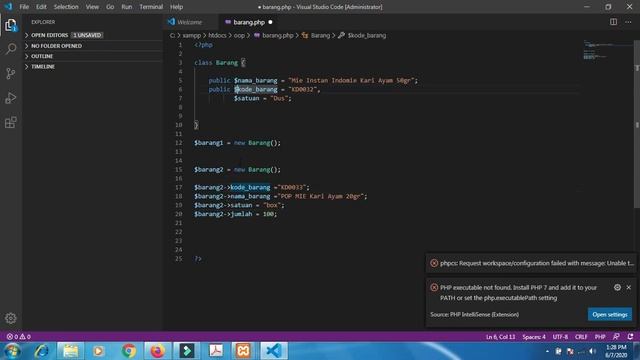Open the Extensions view icon
The image size is (640, 360).
11,122
